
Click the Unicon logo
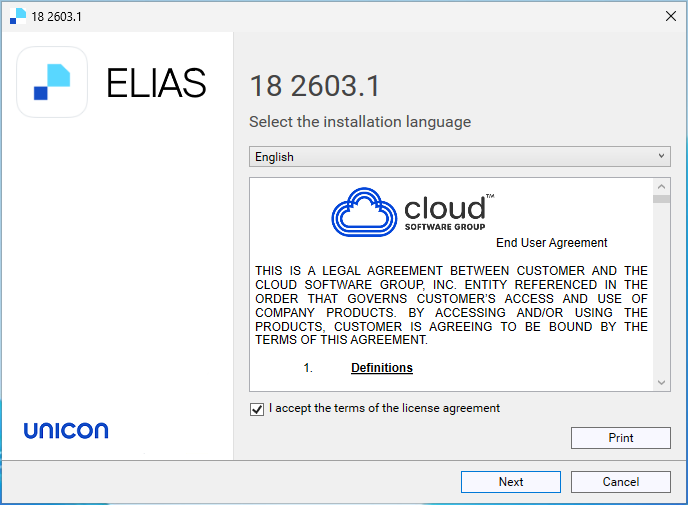(66, 430)
